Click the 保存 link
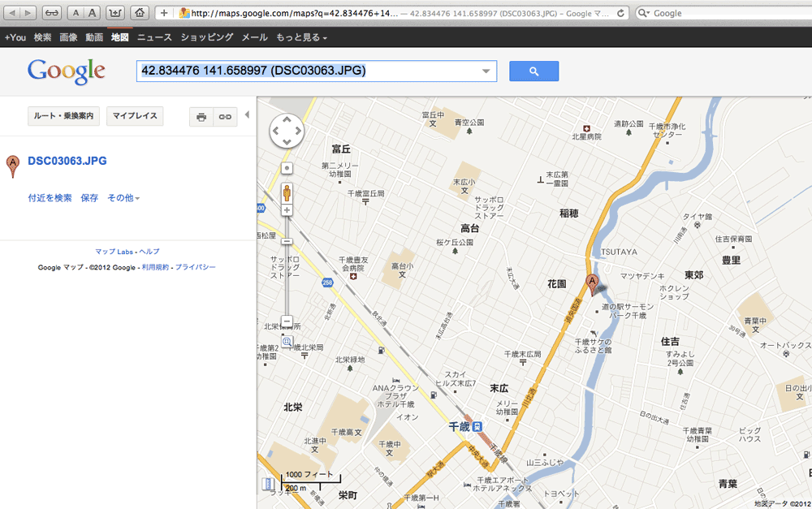 89,198
